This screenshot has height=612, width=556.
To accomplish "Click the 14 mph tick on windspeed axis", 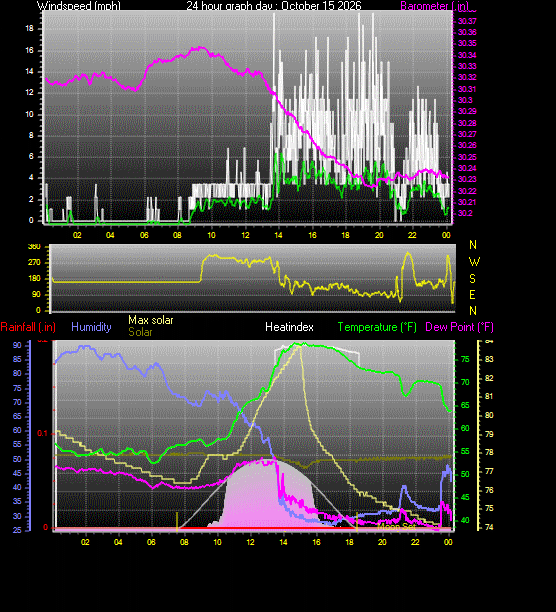I will coord(29,71).
